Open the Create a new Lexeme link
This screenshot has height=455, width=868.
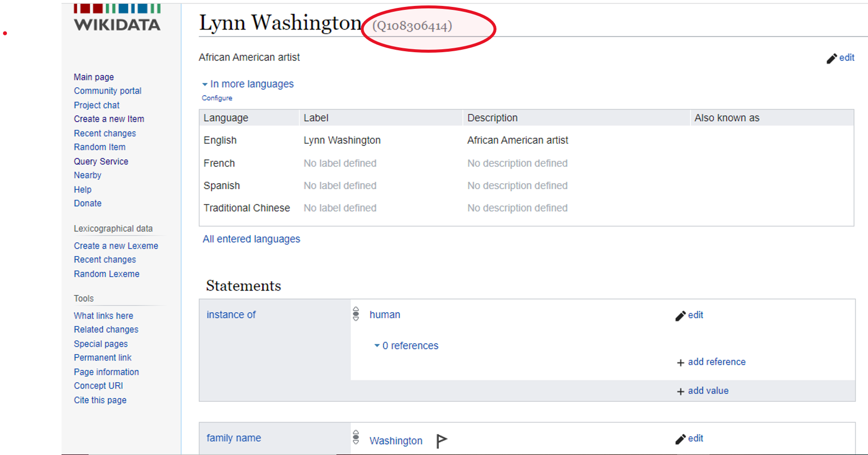(x=116, y=245)
